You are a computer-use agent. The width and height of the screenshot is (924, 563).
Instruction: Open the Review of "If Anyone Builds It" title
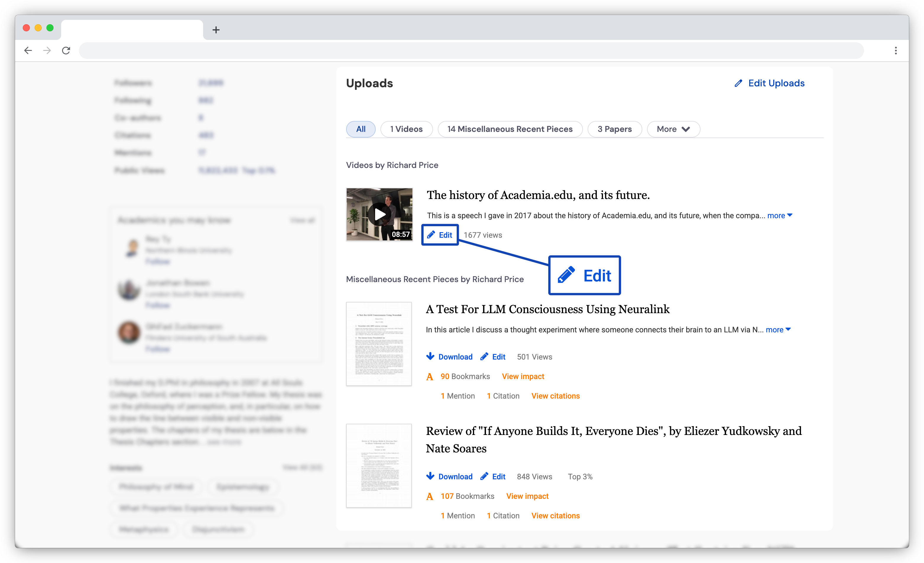click(x=614, y=440)
